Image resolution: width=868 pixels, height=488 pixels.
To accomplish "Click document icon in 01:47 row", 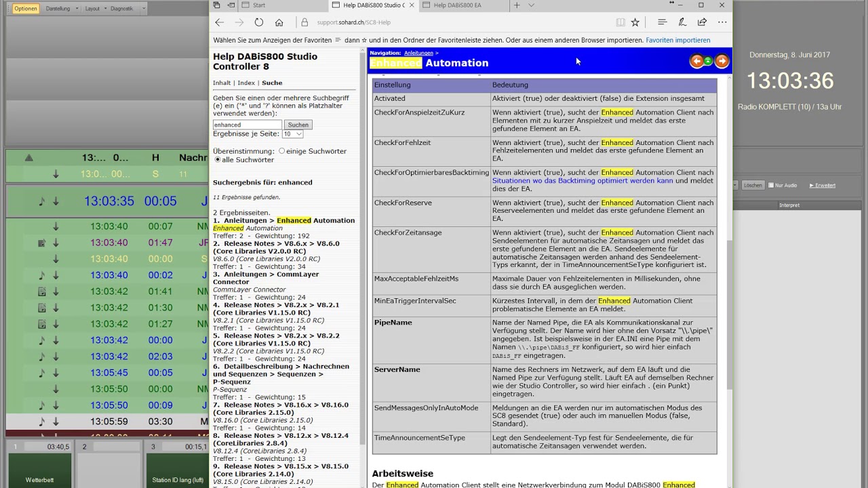I will point(41,243).
